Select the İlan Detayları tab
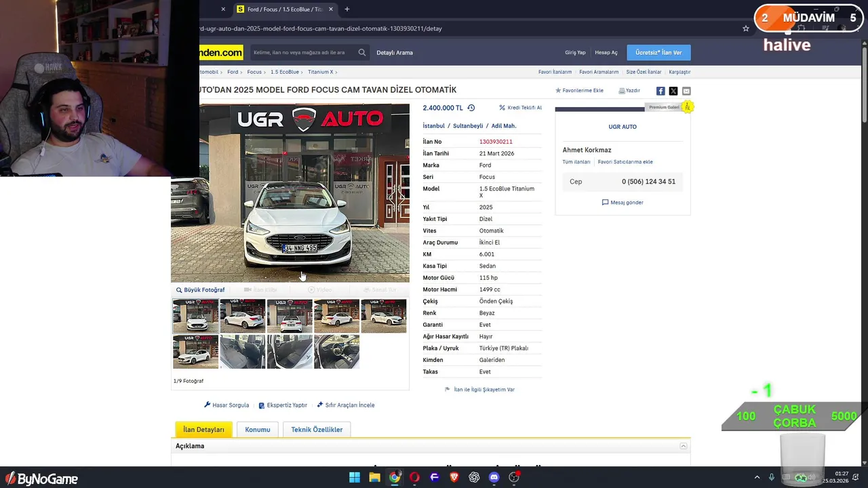The image size is (868, 488). 203,430
